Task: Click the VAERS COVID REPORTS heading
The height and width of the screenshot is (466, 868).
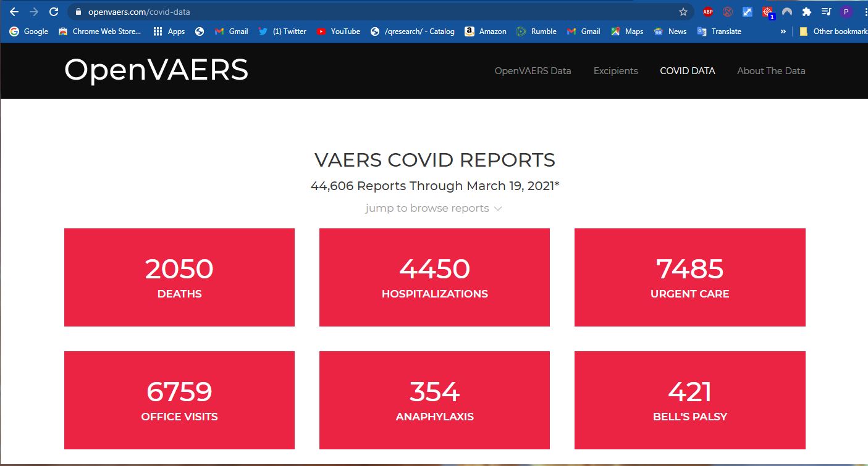Action: pos(435,160)
